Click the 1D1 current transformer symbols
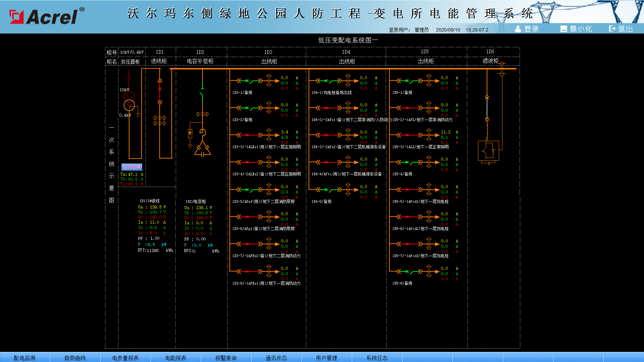Image resolution: width=644 pixels, height=362 pixels. tap(160, 120)
